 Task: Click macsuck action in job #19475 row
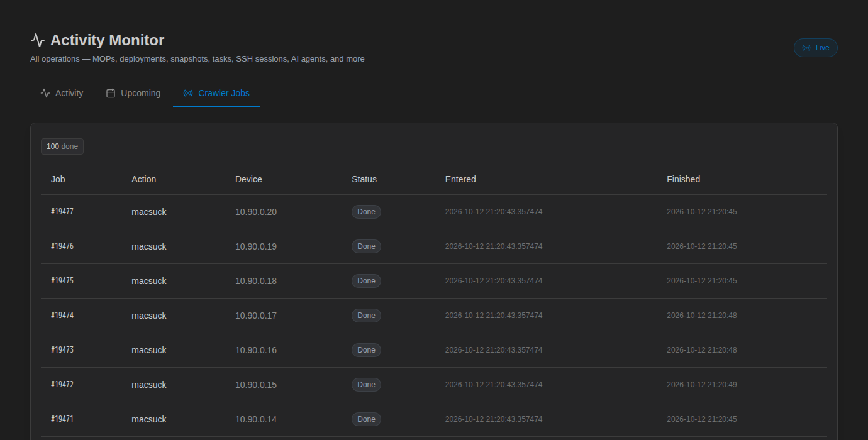[149, 281]
